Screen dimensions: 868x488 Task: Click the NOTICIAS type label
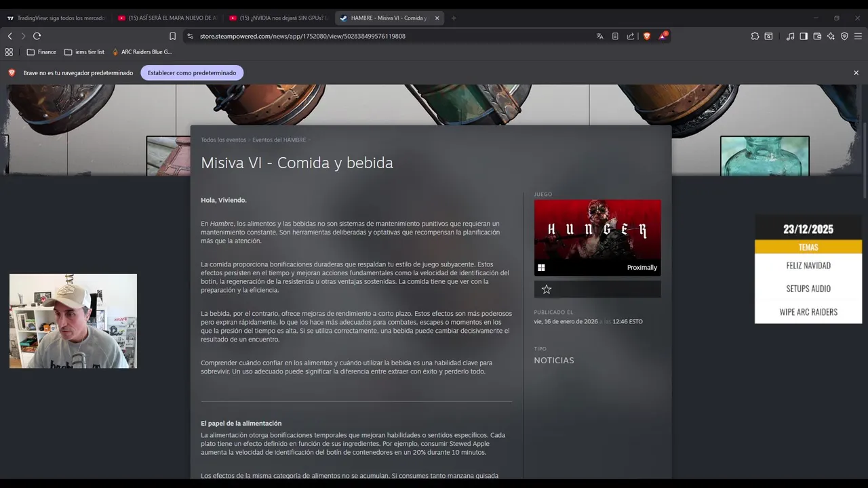coord(554,361)
